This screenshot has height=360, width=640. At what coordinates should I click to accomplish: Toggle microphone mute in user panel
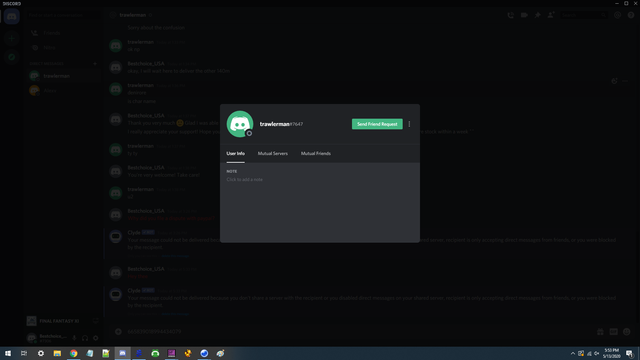tap(74, 338)
